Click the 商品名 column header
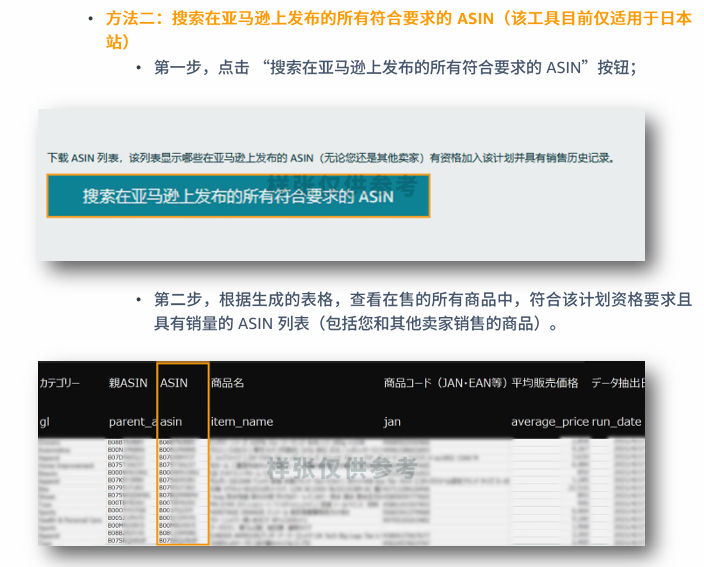The height and width of the screenshot is (567, 704). click(227, 383)
